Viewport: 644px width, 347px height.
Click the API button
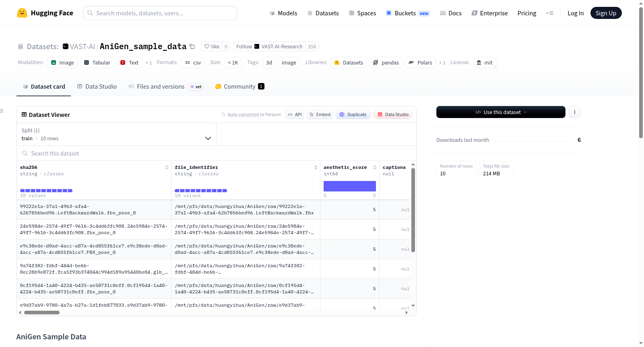pos(295,115)
